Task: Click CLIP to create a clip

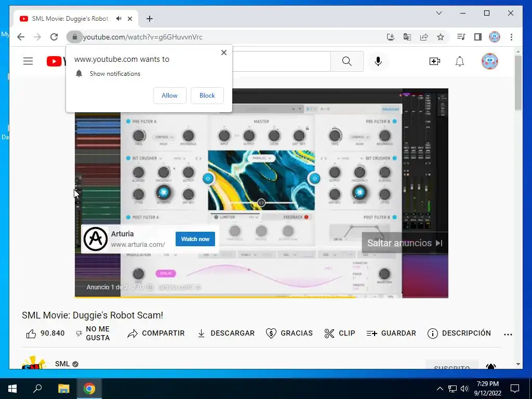Action: pos(340,334)
